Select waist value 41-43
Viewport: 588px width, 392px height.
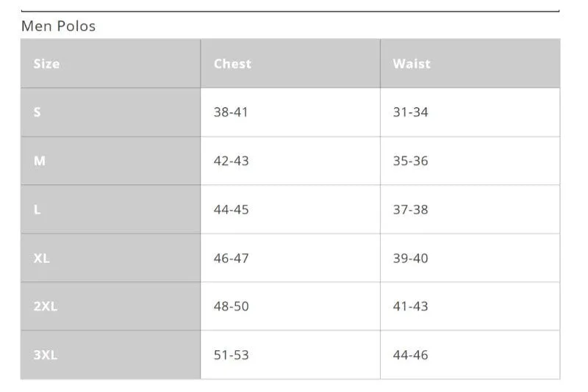pos(410,306)
